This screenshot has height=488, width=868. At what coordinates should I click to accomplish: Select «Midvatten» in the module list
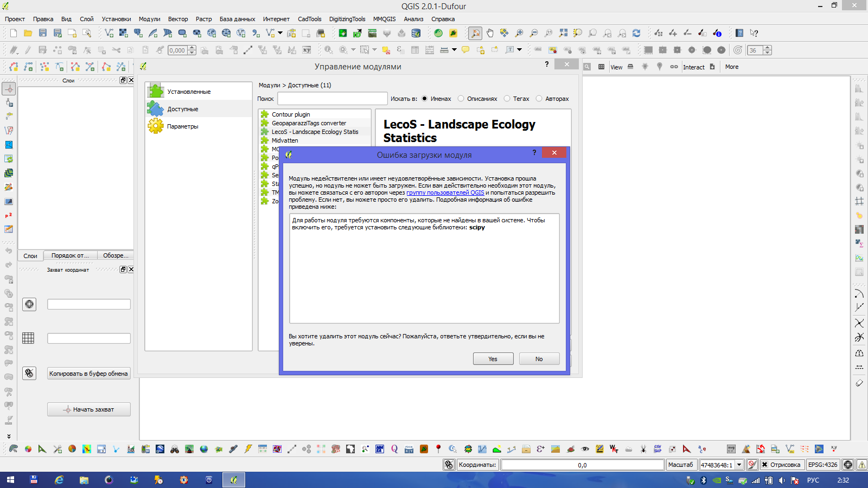pos(285,140)
